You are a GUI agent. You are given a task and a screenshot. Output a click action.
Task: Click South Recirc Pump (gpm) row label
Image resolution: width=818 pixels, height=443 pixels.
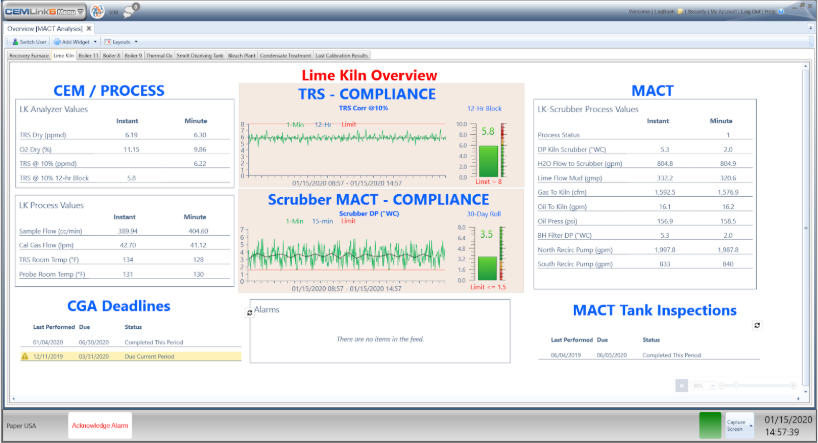click(x=575, y=264)
